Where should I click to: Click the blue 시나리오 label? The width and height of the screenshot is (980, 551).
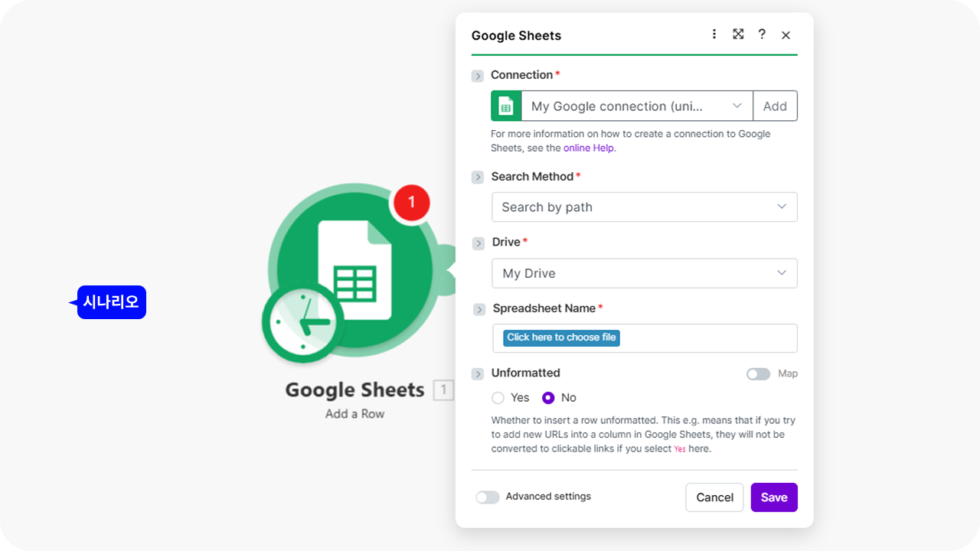coord(111,302)
